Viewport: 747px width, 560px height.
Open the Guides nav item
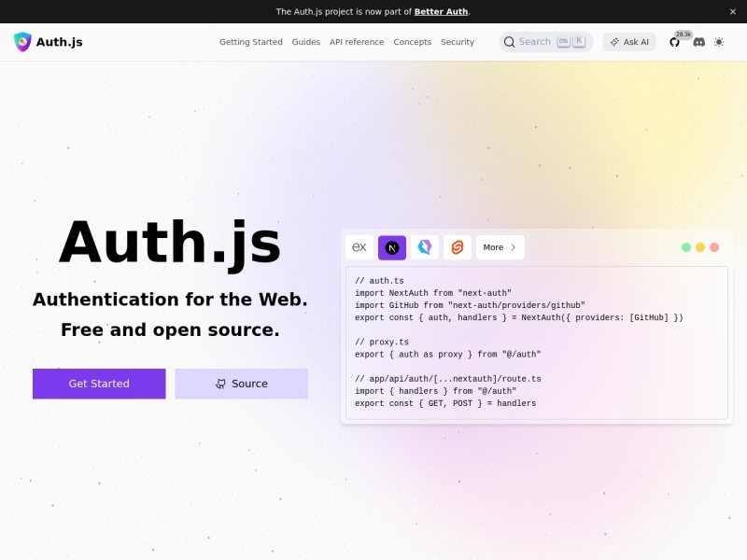(x=306, y=42)
